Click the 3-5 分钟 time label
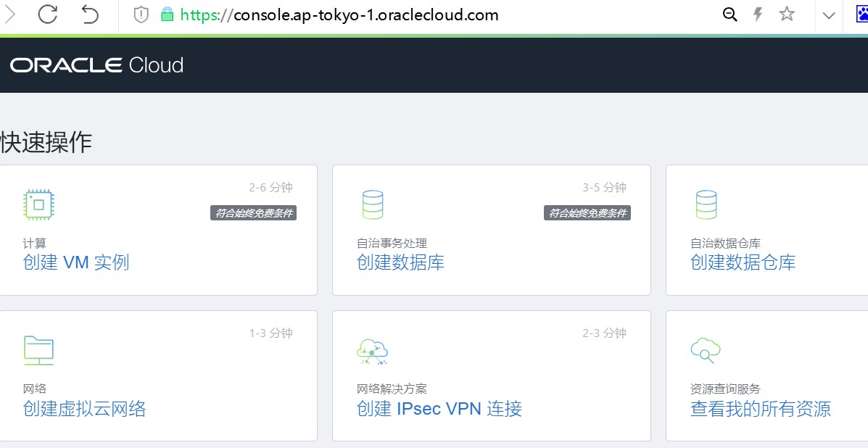This screenshot has width=868, height=448. [x=605, y=188]
